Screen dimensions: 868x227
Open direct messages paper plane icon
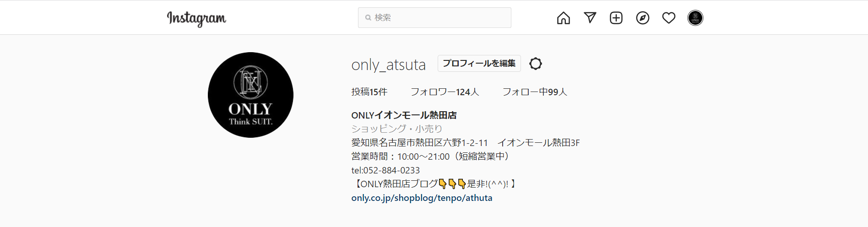tap(590, 18)
